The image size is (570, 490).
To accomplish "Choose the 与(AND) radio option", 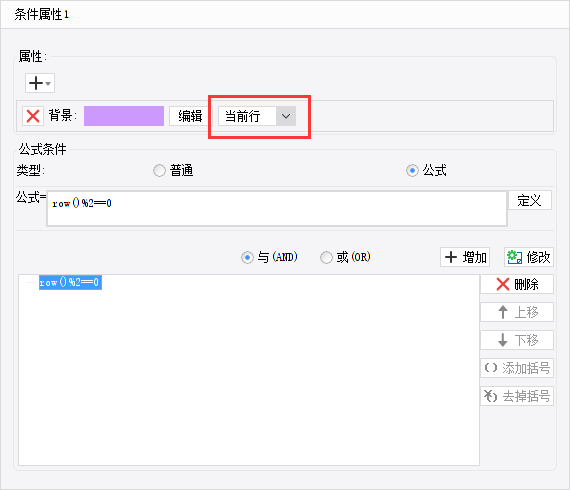I will click(247, 257).
